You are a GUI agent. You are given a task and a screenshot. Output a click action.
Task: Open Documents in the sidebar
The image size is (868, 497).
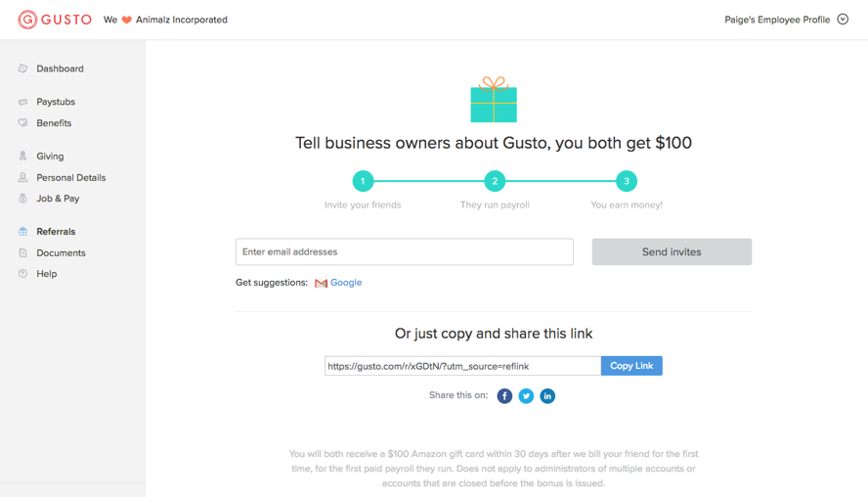point(61,253)
